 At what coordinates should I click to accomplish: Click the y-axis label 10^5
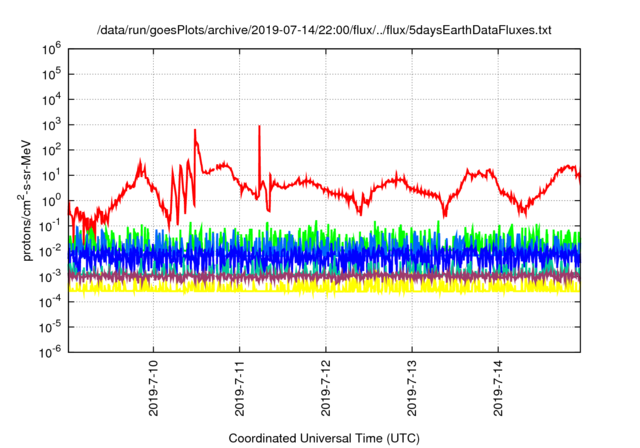51,74
